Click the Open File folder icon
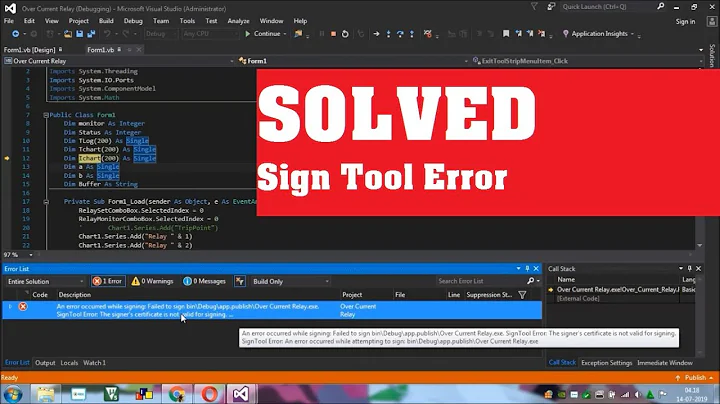 tap(68, 34)
